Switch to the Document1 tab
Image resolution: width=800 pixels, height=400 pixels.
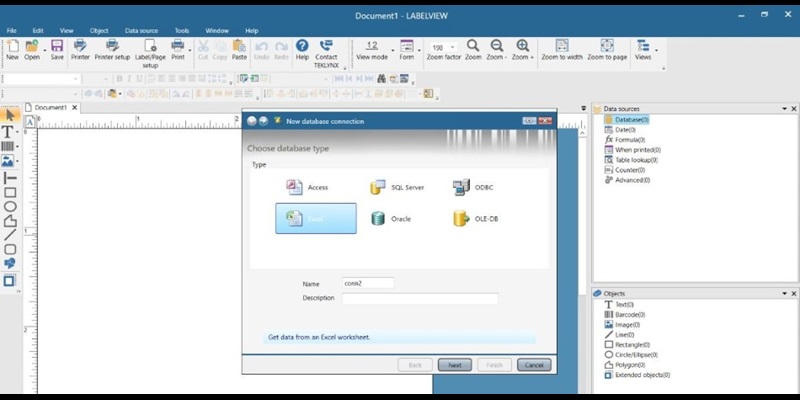pos(50,108)
